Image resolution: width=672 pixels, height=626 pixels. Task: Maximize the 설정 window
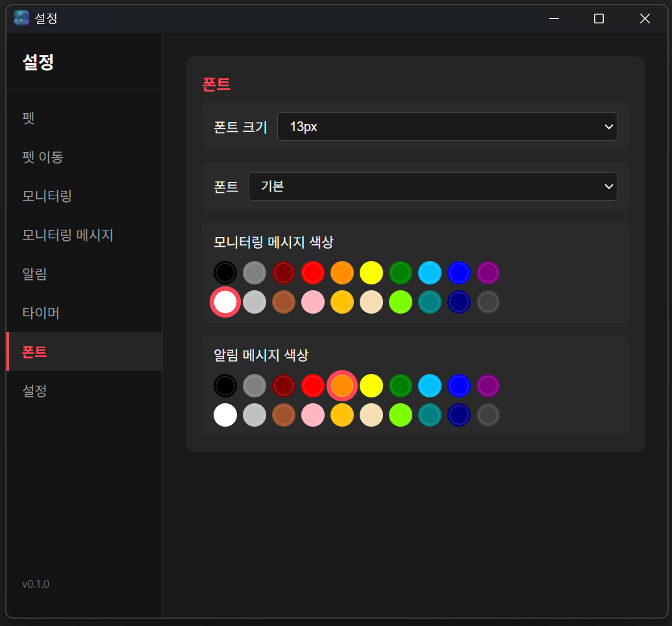tap(599, 18)
